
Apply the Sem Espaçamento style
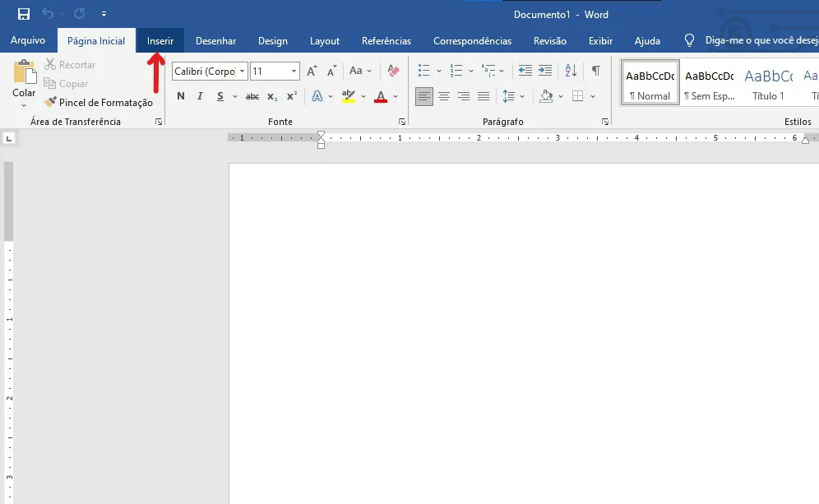[710, 82]
